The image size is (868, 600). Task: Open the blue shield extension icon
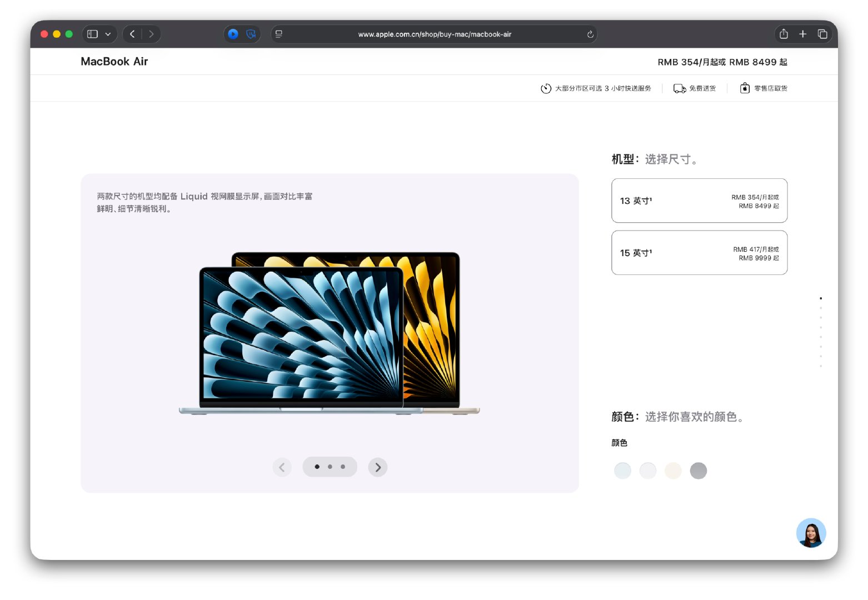[251, 34]
